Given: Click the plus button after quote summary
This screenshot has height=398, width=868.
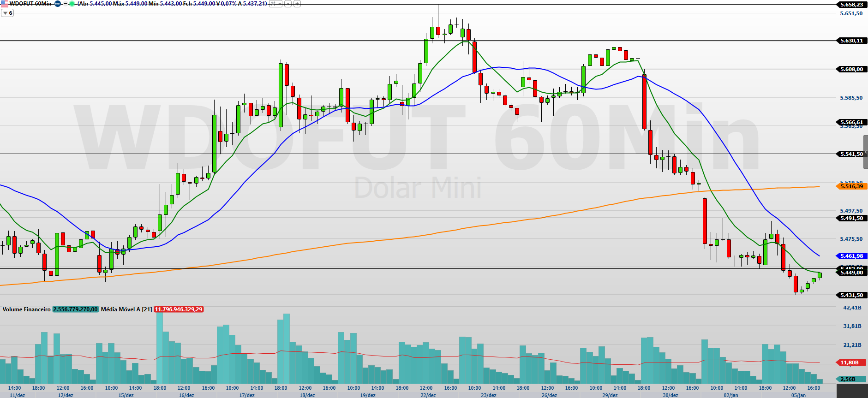Looking at the screenshot, I should pyautogui.click(x=297, y=4).
